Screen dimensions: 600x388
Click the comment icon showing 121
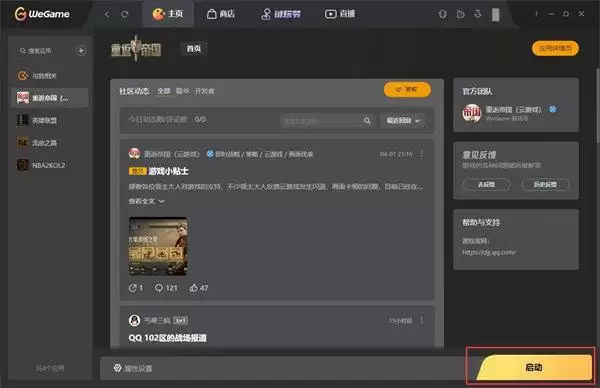click(x=166, y=288)
